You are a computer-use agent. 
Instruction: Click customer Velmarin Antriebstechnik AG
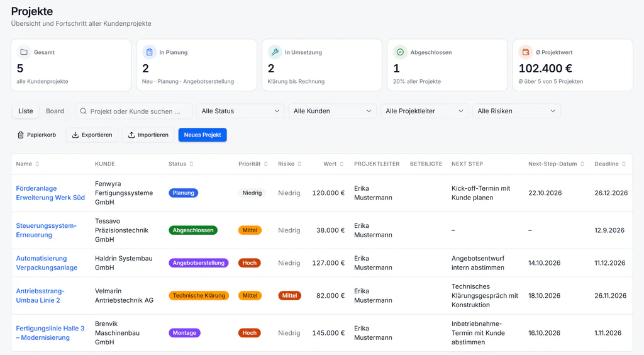(124, 295)
